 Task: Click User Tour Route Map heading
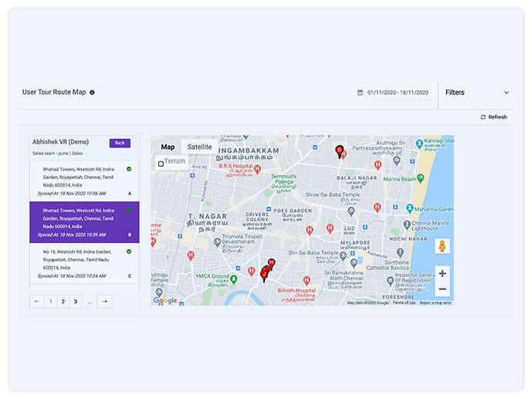pyautogui.click(x=54, y=92)
